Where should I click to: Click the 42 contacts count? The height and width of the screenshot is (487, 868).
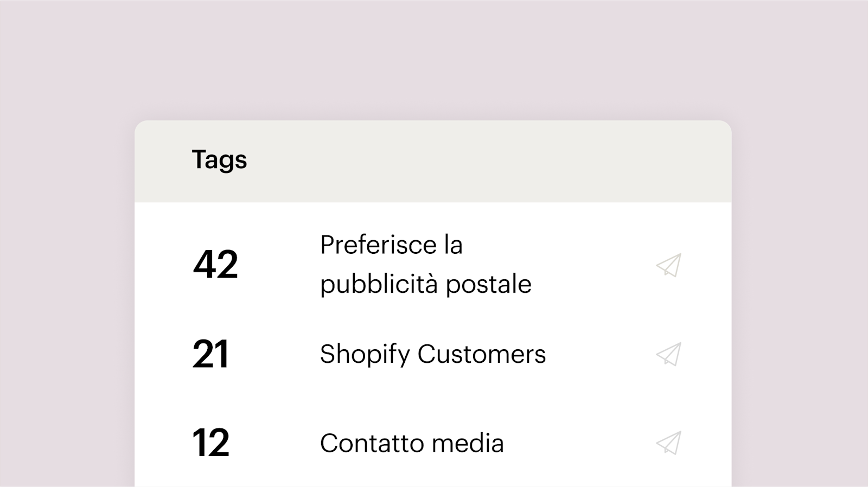[215, 265]
